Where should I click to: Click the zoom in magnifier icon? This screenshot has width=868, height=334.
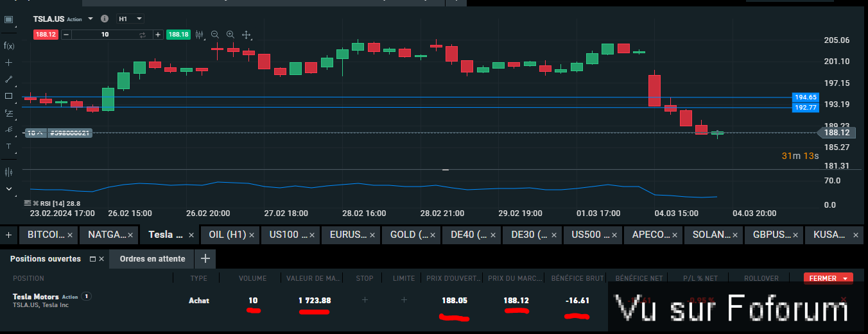(230, 35)
